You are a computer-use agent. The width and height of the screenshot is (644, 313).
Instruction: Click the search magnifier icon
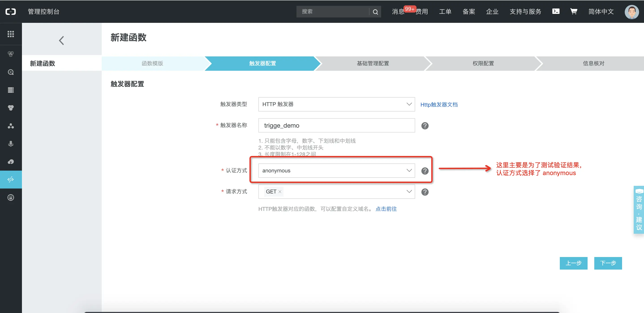[x=375, y=12]
